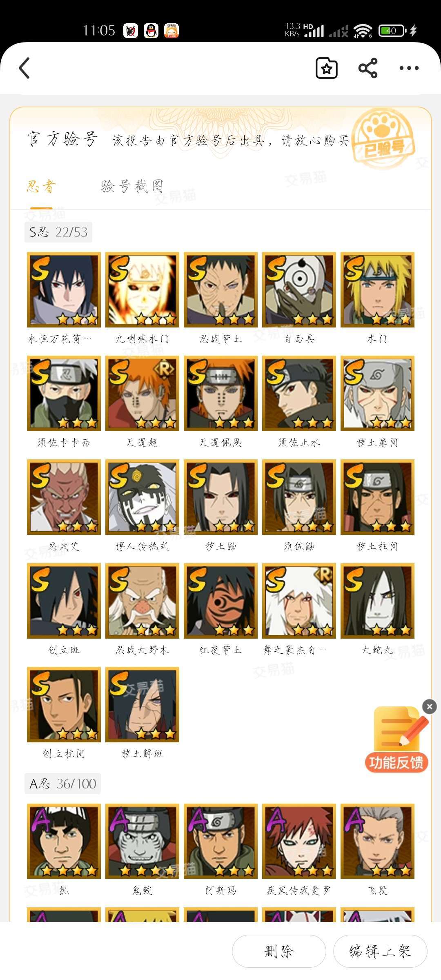
Task: Tap the QQ penguin status bar icon
Action: coord(151,31)
